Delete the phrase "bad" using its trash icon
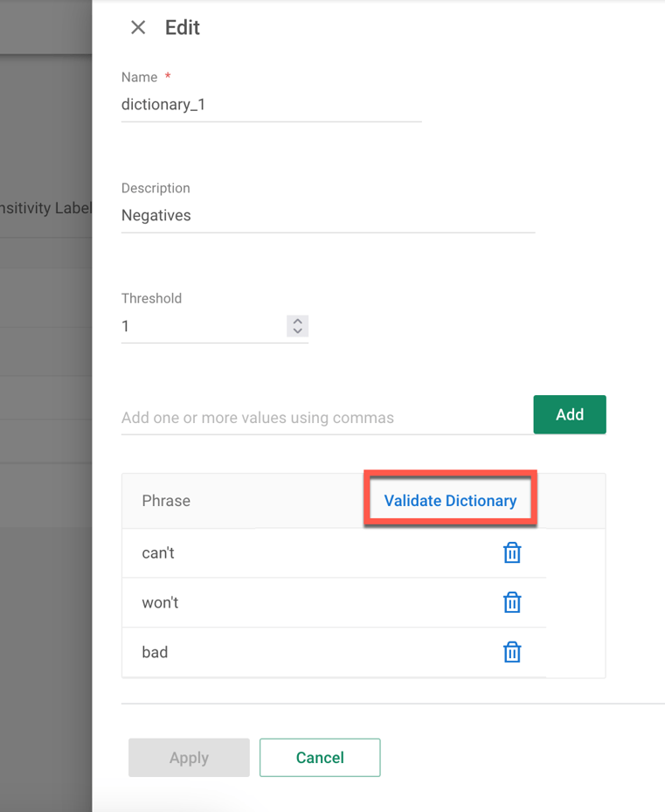 (x=512, y=652)
